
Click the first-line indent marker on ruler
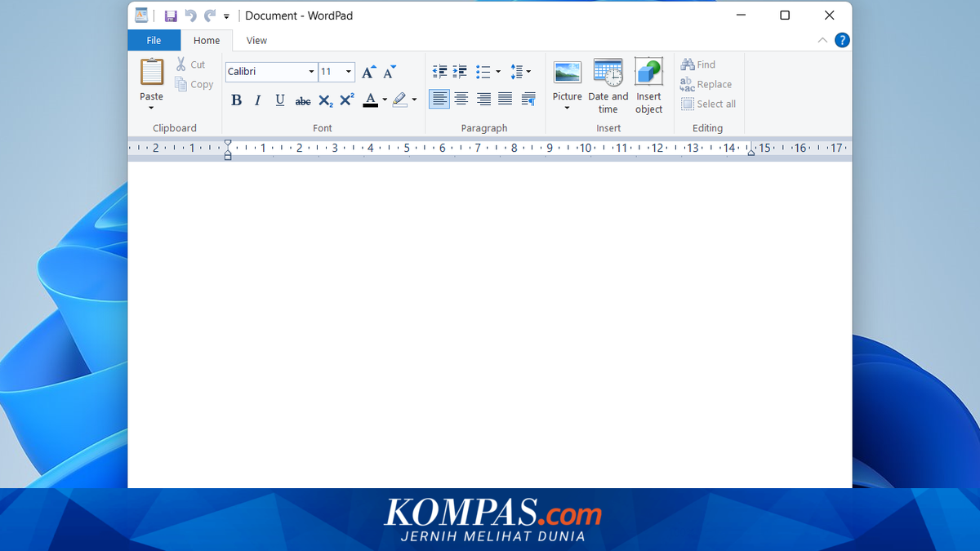click(228, 144)
